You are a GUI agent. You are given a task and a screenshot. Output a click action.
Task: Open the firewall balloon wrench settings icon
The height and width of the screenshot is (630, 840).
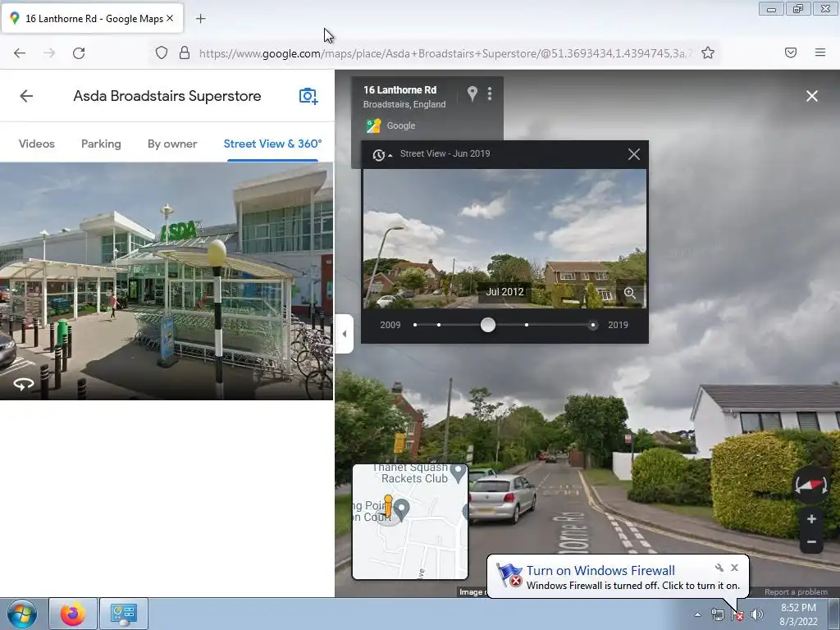719,568
